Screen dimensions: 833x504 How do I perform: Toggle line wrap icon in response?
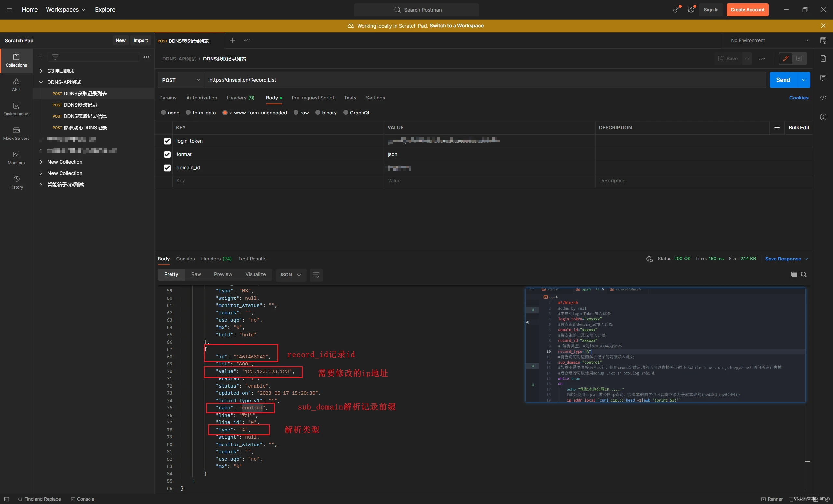316,275
